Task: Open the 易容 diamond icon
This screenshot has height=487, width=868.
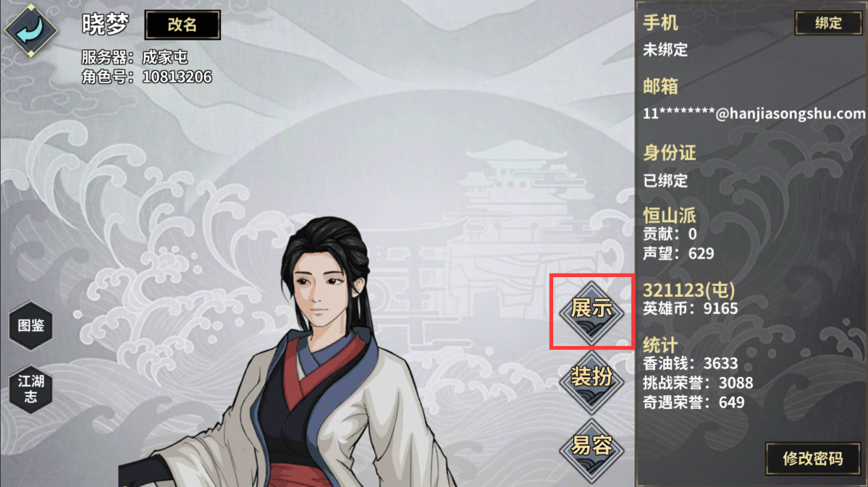Action: coord(591,447)
